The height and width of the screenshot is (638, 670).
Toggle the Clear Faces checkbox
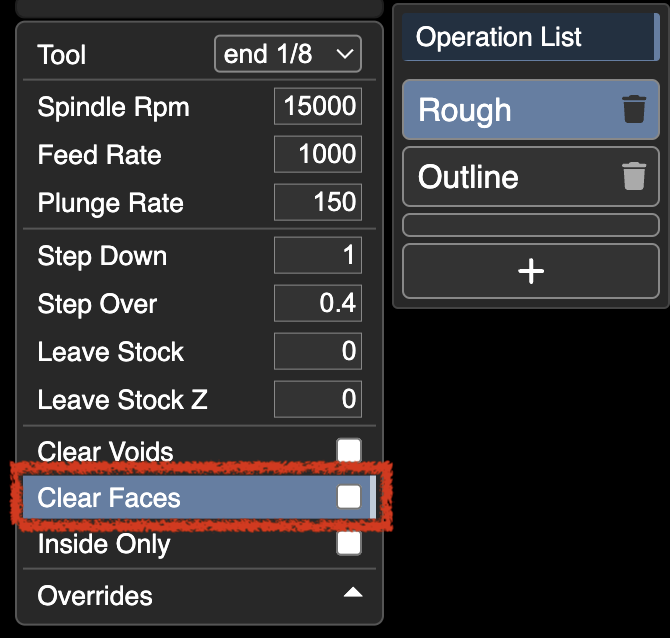pos(349,497)
